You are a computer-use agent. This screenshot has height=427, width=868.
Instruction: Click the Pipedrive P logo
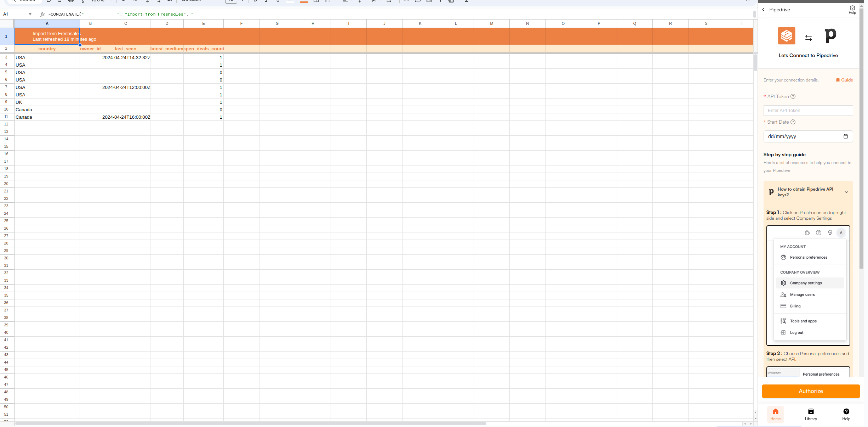830,35
